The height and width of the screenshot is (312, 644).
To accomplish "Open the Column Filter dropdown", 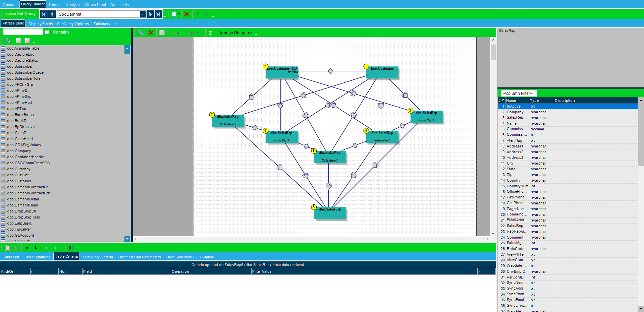I will [519, 93].
